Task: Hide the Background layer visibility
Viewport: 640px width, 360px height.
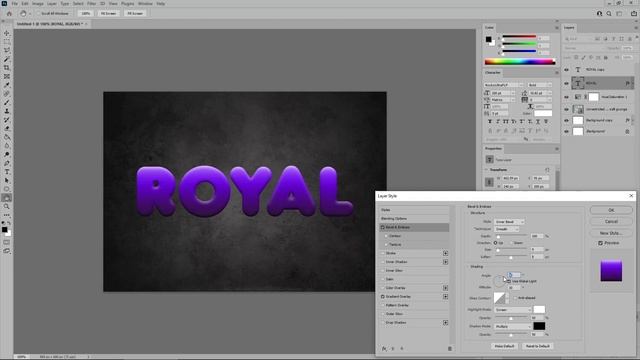Action: [x=566, y=131]
